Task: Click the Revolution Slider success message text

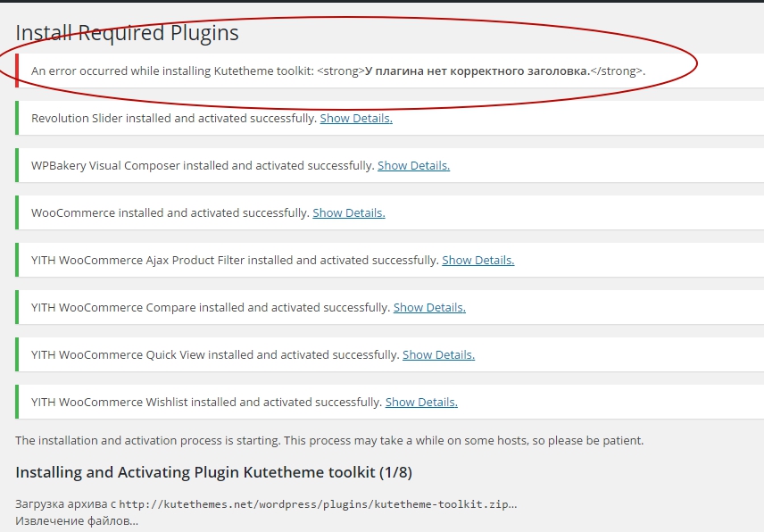Action: click(174, 119)
